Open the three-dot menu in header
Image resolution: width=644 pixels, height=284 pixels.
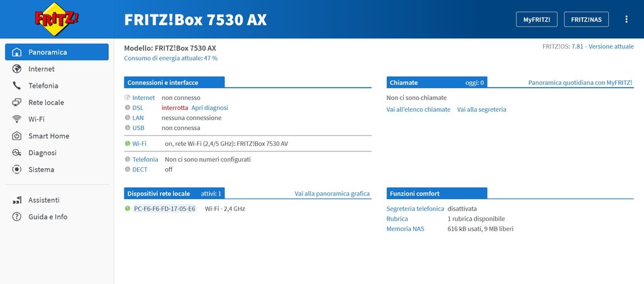tap(626, 19)
